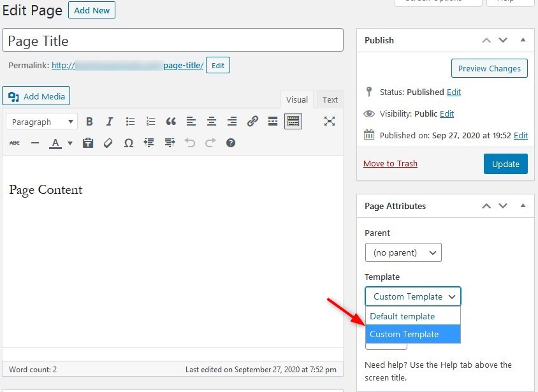Insert a blockquote
This screenshot has height=392, width=538.
tap(170, 121)
